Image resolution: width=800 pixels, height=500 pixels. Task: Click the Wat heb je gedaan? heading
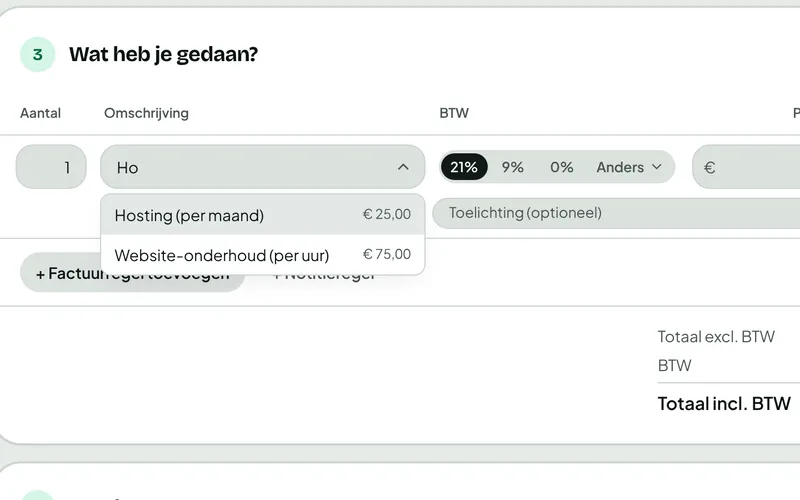point(164,54)
